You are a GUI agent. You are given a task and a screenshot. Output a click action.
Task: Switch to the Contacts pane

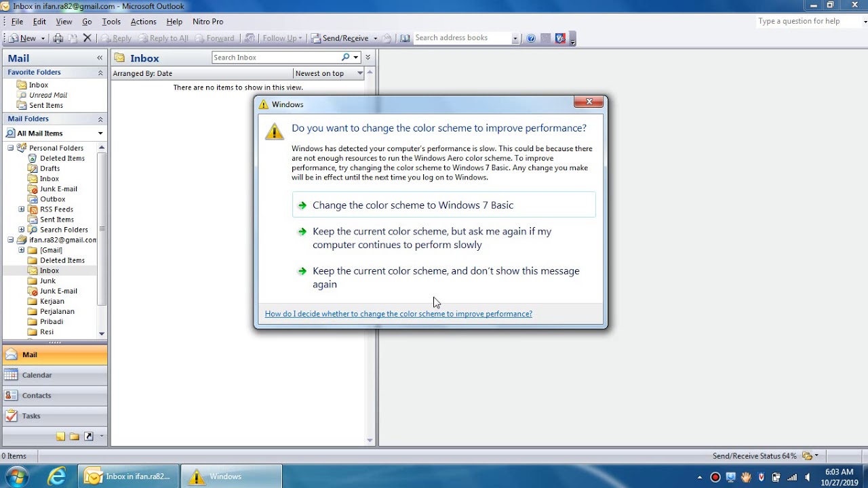(55, 395)
